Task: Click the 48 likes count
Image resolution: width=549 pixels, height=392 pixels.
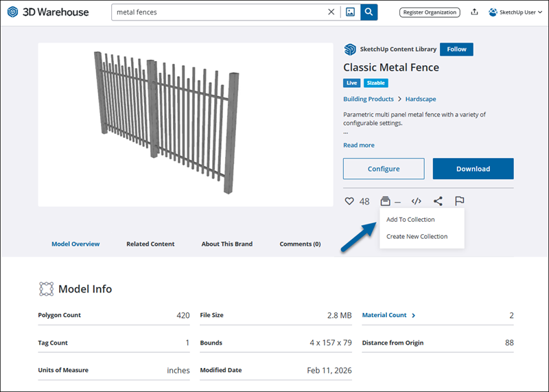Action: click(364, 201)
